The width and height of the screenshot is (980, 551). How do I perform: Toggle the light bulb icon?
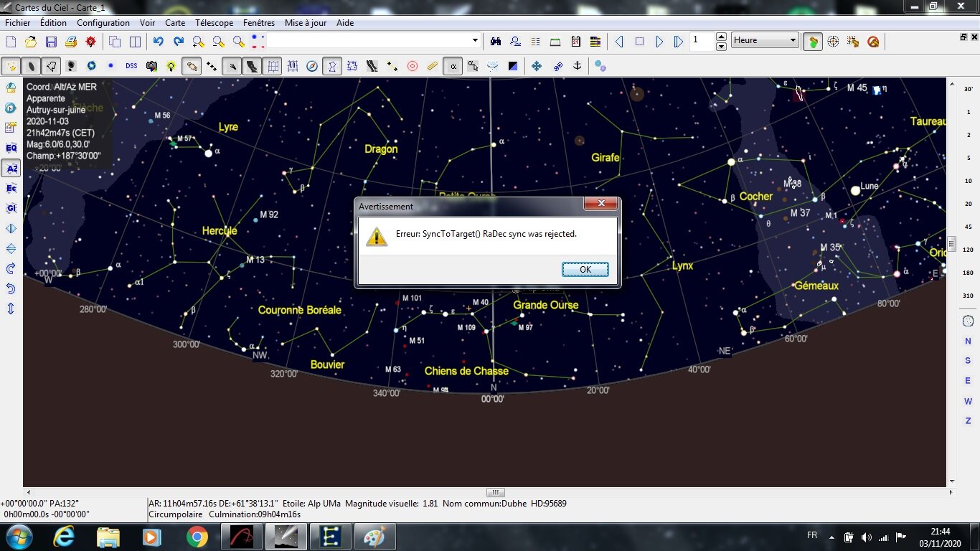[171, 66]
